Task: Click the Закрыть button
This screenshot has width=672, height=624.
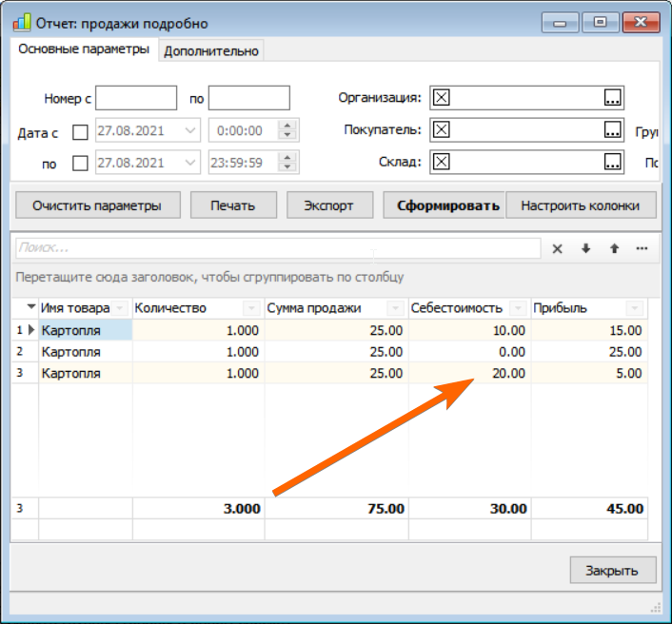Action: pyautogui.click(x=612, y=570)
